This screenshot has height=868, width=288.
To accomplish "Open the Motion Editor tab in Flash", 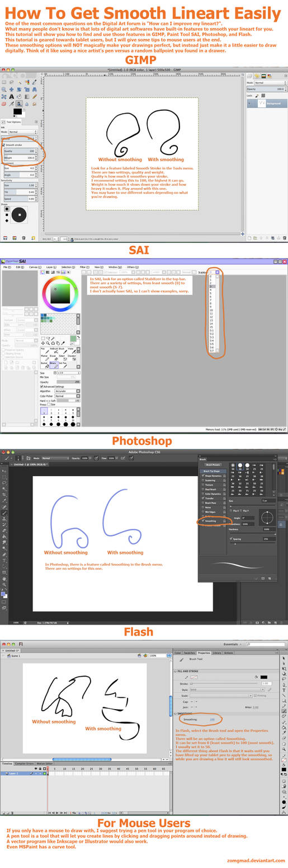I will coord(45,763).
